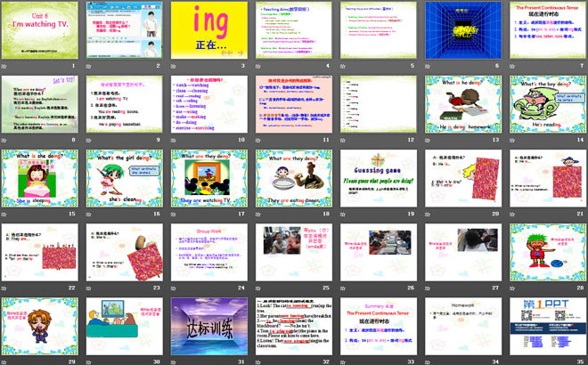This screenshot has width=588, height=365.
Task: Click the animation star icon under slide 4
Action: [258, 67]
